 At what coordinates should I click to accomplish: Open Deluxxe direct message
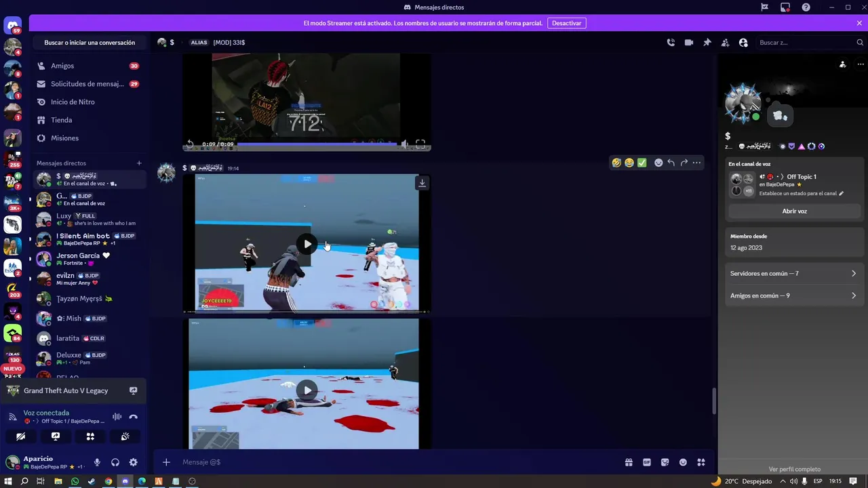coord(89,358)
